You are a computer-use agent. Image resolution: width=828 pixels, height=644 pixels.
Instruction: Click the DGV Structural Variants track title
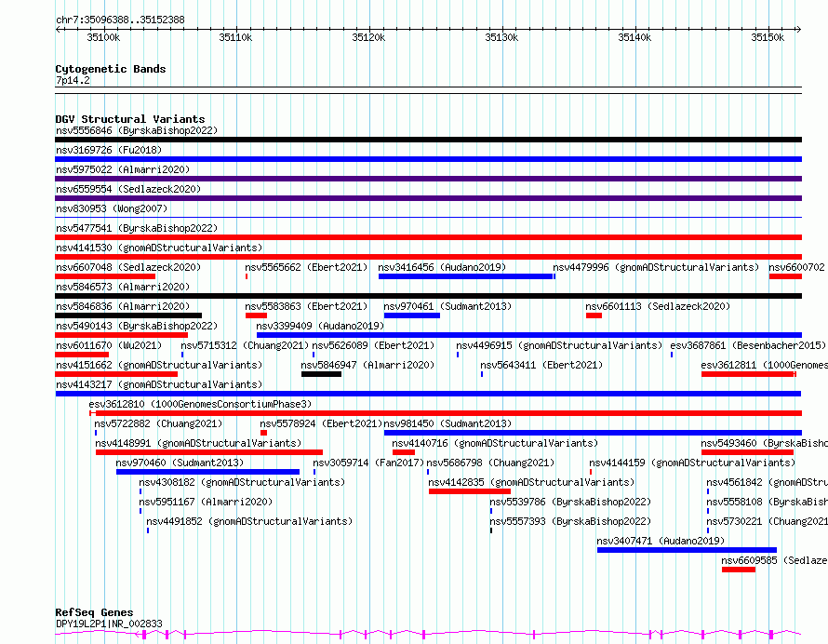[130, 119]
